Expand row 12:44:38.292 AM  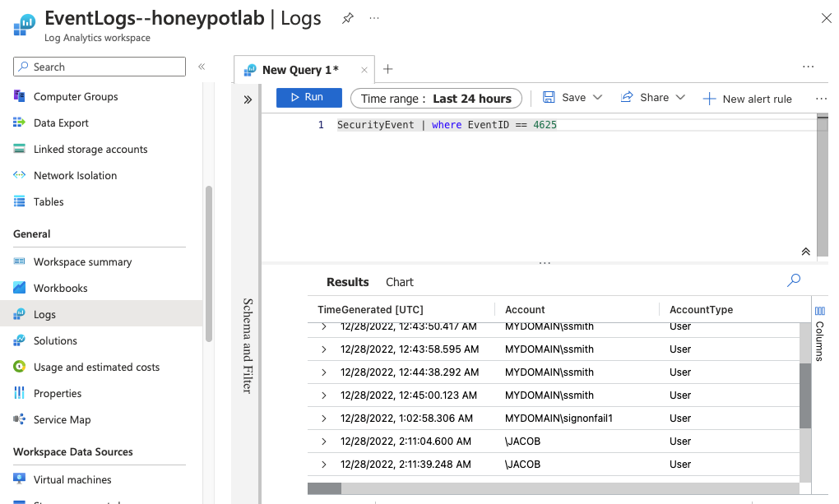[324, 372]
